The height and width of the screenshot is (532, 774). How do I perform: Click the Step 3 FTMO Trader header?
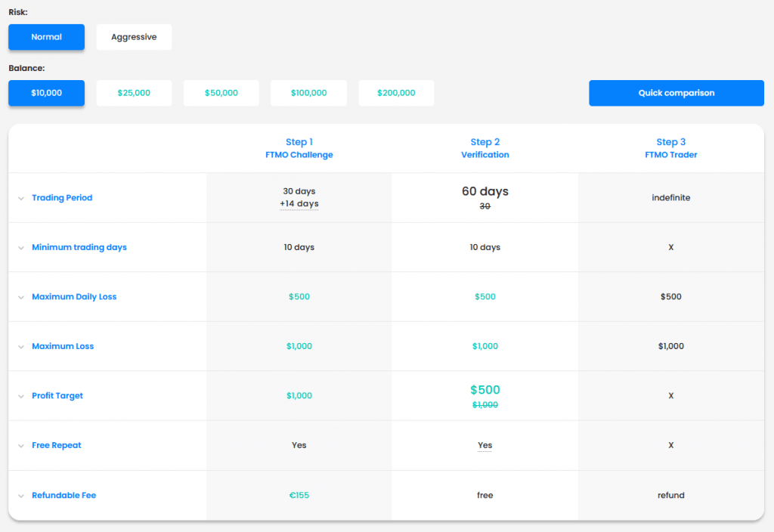click(x=671, y=148)
